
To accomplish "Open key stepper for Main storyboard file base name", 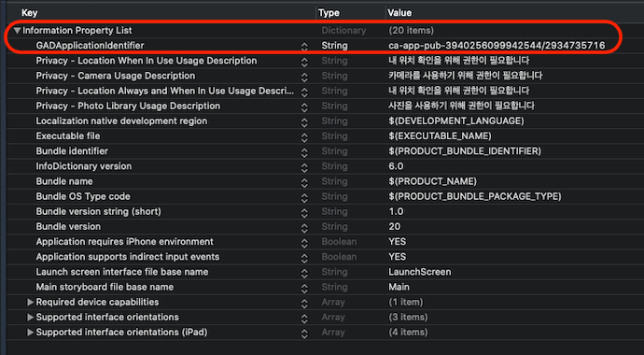I will [x=304, y=289].
